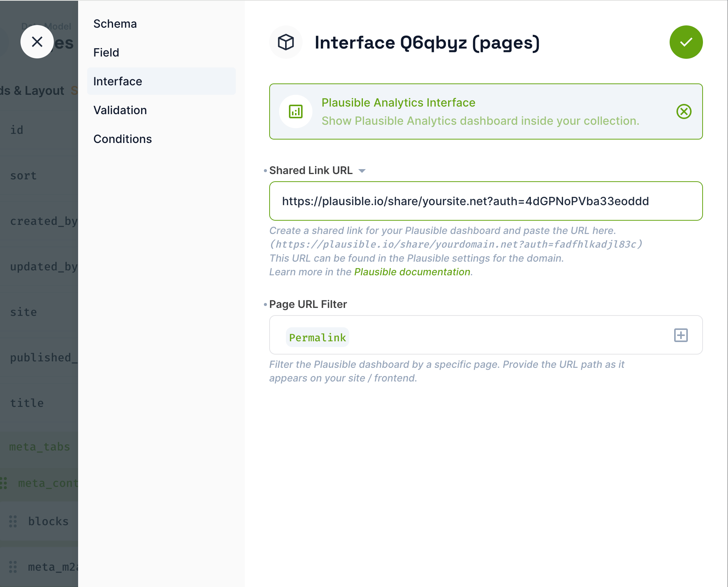
Task: Click the Plausible Analytics Interface icon
Action: 295,111
